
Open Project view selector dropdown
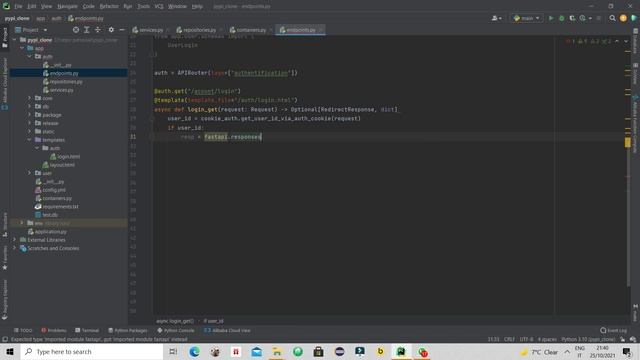(x=31, y=30)
